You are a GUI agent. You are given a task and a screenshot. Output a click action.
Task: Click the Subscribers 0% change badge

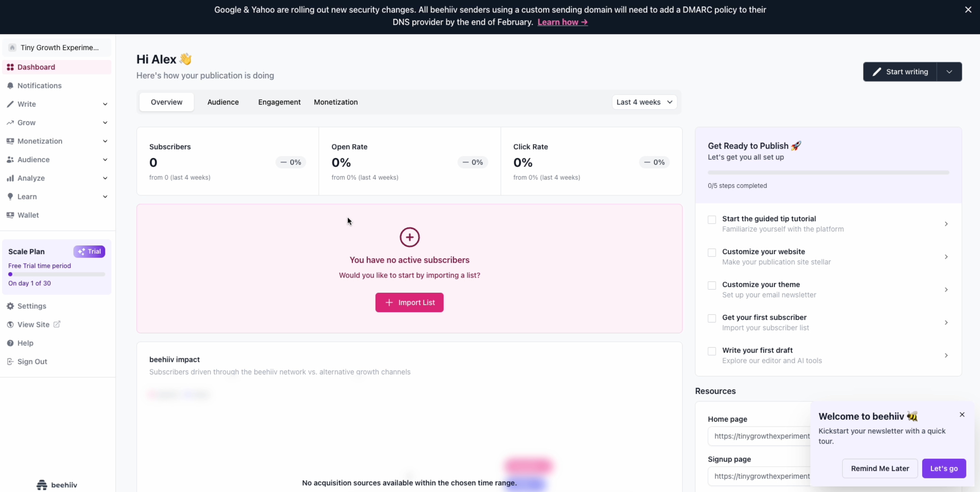click(x=291, y=162)
